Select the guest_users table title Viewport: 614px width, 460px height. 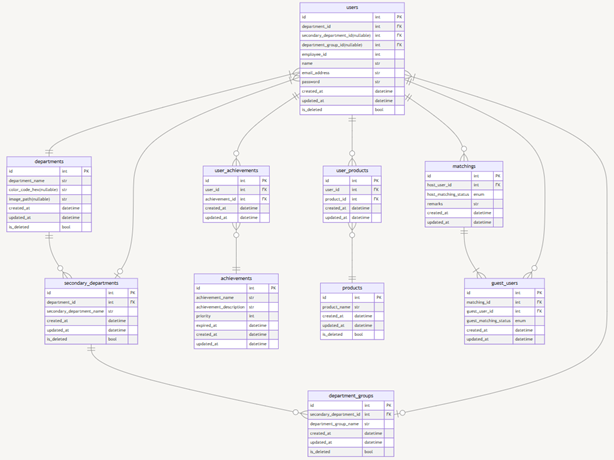click(x=504, y=283)
